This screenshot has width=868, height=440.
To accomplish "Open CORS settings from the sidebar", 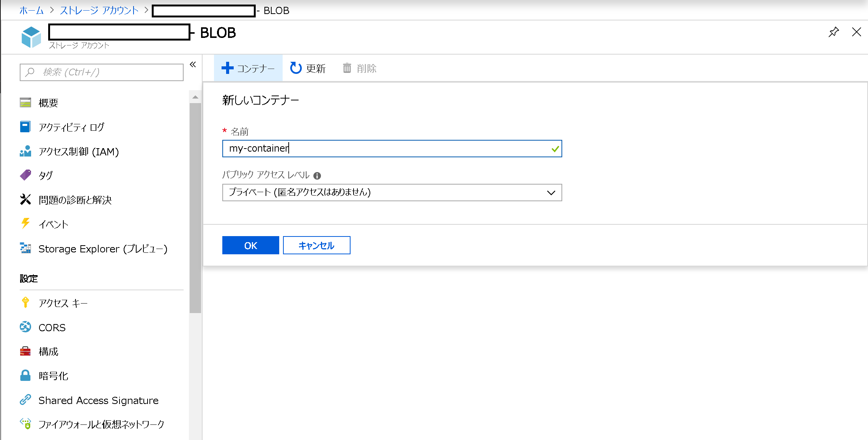I will coord(52,327).
